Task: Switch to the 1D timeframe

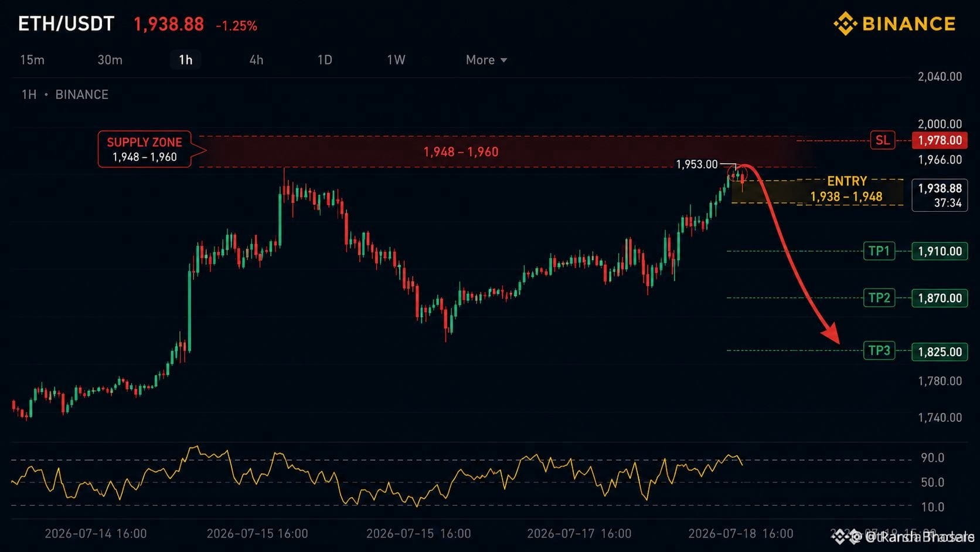Action: 325,60
